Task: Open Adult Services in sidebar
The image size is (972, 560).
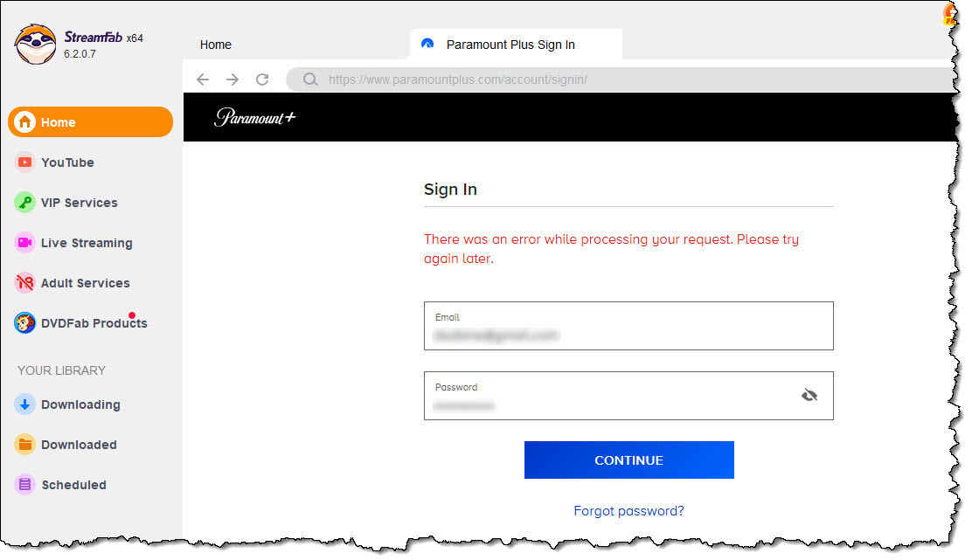Action: (x=85, y=283)
